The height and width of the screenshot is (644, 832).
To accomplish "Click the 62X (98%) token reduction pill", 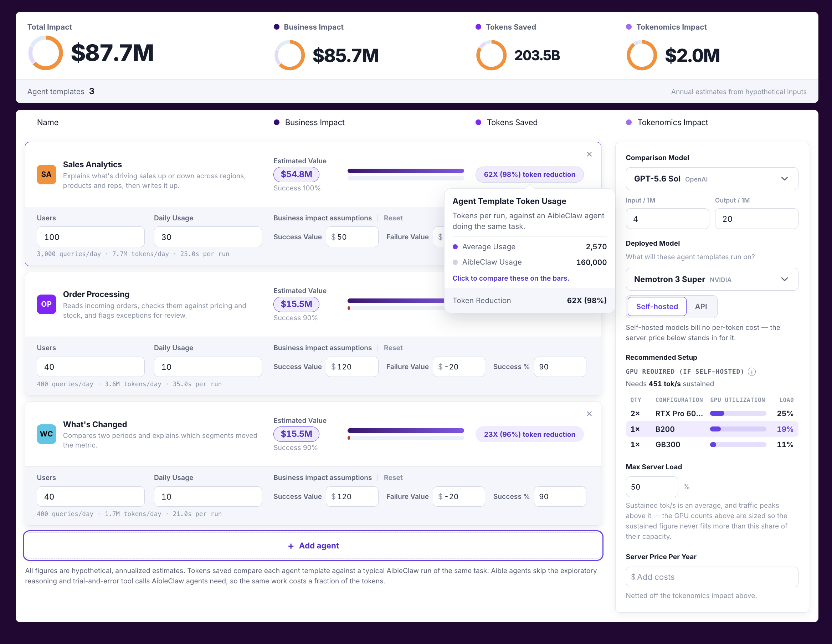I will click(529, 174).
